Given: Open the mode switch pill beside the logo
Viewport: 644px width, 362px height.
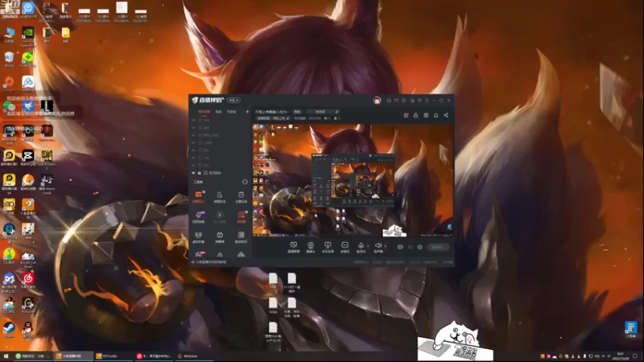Looking at the screenshot, I should coord(233,100).
